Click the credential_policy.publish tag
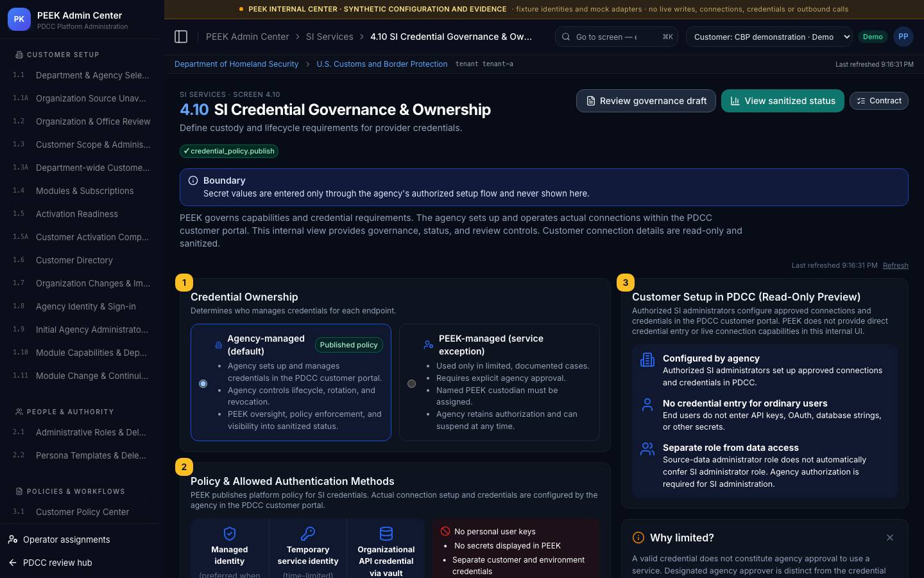924x578 pixels. (x=229, y=151)
